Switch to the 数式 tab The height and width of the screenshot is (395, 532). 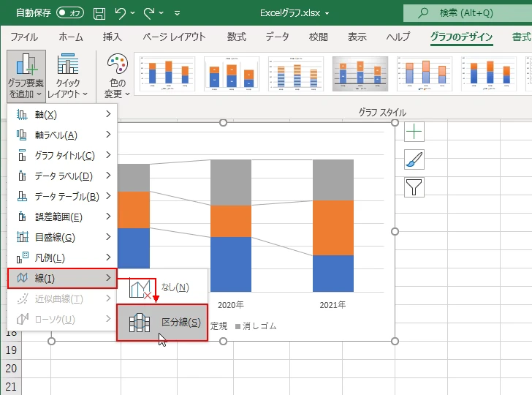coord(237,37)
